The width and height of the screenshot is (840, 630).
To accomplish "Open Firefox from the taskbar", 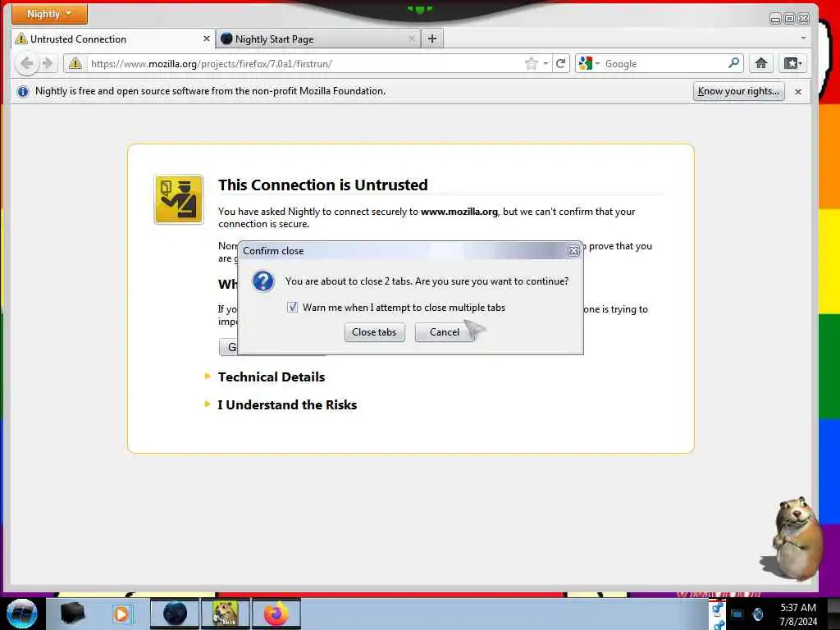I will click(x=276, y=614).
